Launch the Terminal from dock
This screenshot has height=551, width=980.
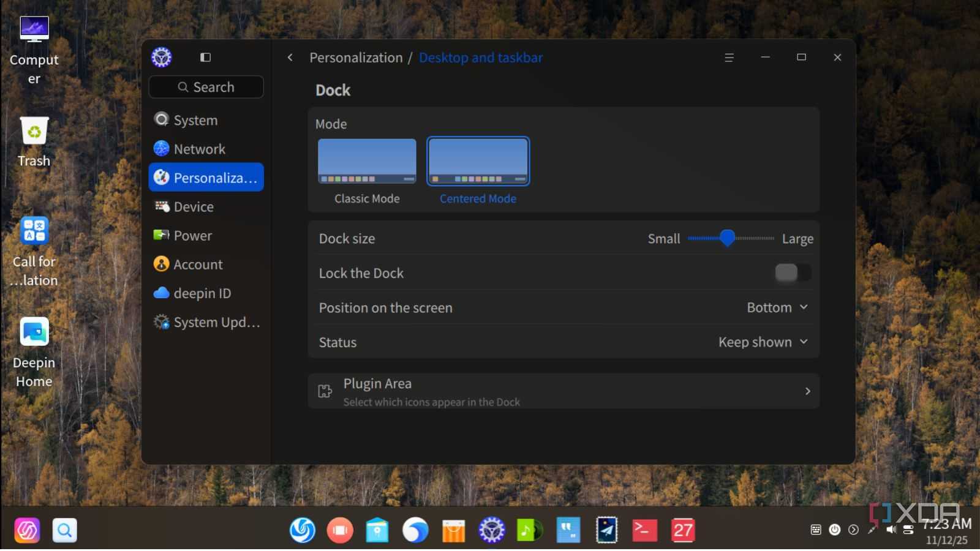[645, 530]
